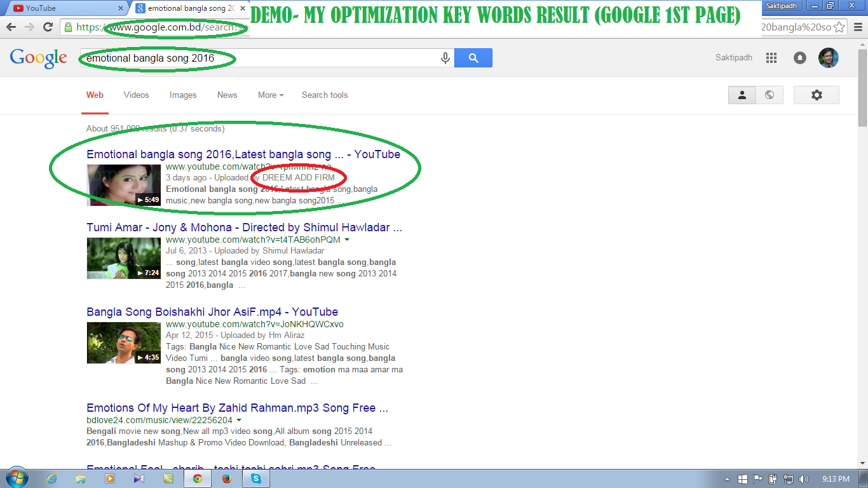Screen dimensions: 868x488
Task: Switch to Chrome on the taskbar
Action: [198, 478]
